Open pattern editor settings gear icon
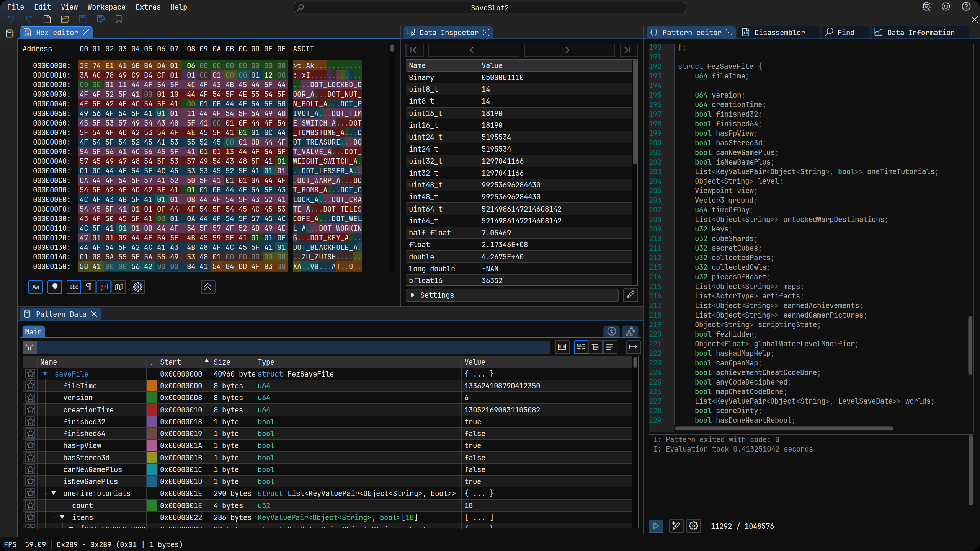 (693, 526)
